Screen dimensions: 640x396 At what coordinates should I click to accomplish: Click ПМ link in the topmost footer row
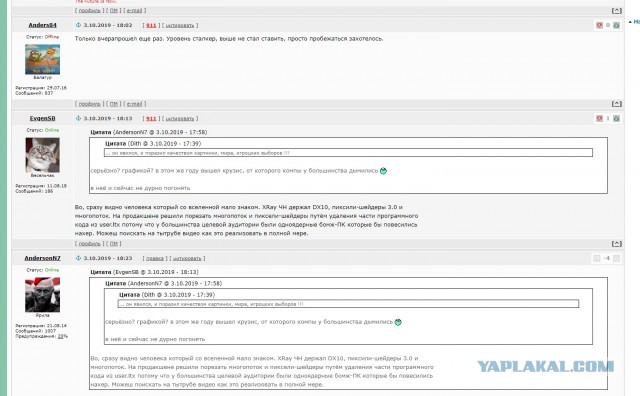click(114, 11)
